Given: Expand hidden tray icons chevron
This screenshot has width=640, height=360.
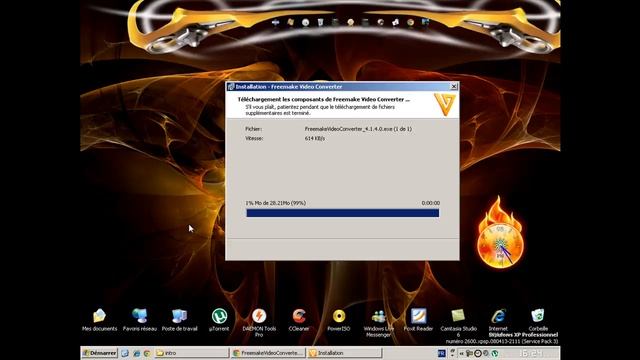Looking at the screenshot, I should point(461,353).
